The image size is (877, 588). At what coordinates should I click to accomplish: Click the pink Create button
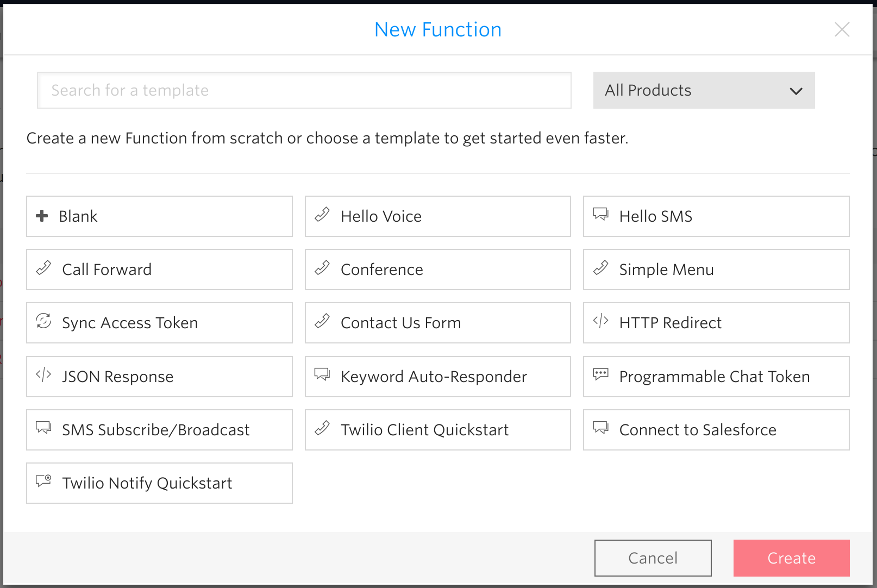(x=791, y=558)
